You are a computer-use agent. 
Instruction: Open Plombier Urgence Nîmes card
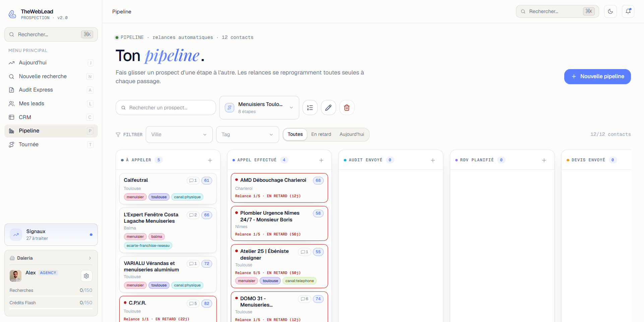click(279, 223)
